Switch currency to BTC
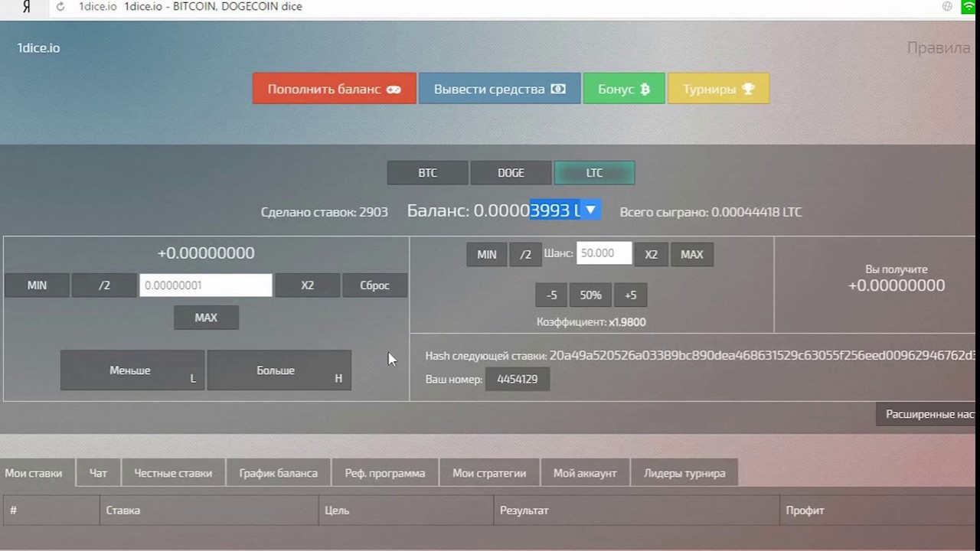The image size is (980, 551). click(x=427, y=173)
